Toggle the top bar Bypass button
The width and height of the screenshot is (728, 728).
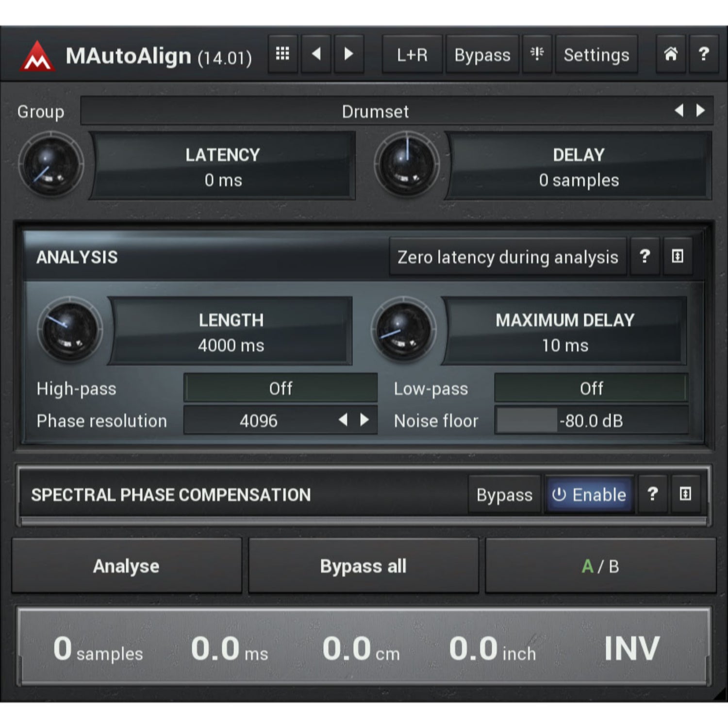pyautogui.click(x=482, y=54)
